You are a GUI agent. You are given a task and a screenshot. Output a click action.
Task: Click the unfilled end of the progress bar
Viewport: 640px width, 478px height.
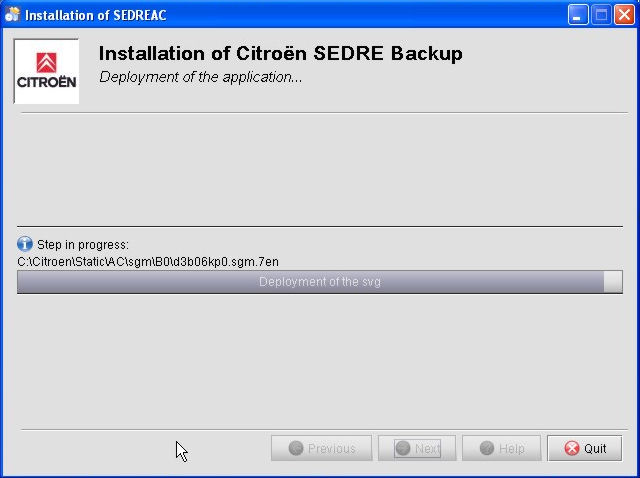tap(613, 282)
